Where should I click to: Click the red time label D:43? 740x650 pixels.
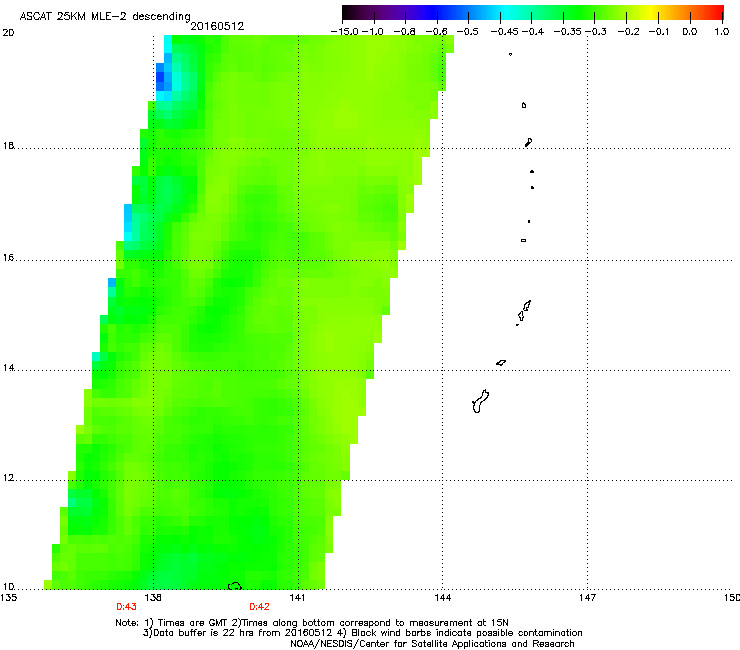[x=126, y=607]
